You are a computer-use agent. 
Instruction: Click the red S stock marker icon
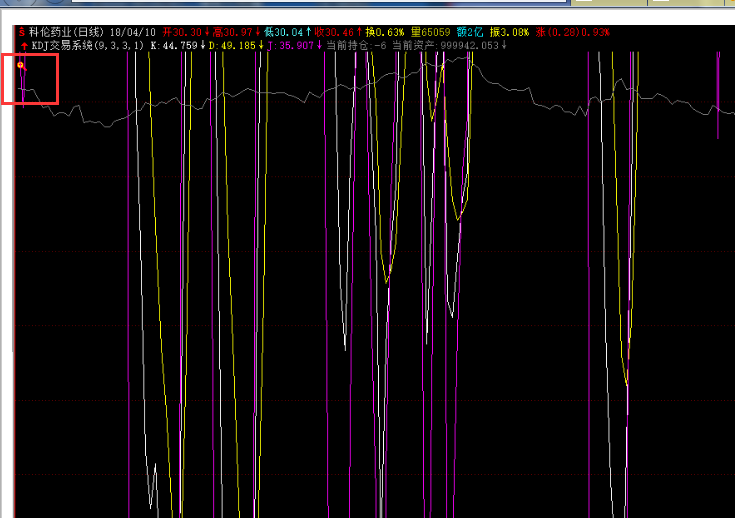pos(22,32)
